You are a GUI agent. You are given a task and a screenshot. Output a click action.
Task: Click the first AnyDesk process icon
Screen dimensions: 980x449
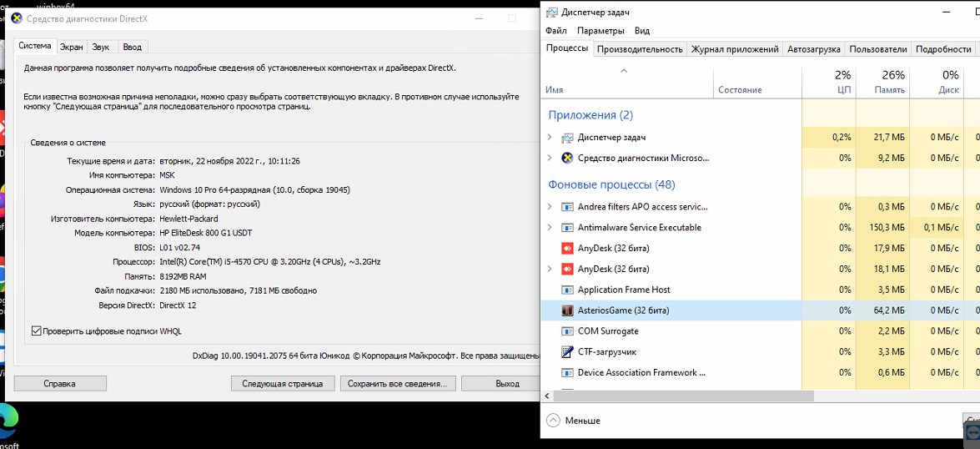pyautogui.click(x=567, y=248)
